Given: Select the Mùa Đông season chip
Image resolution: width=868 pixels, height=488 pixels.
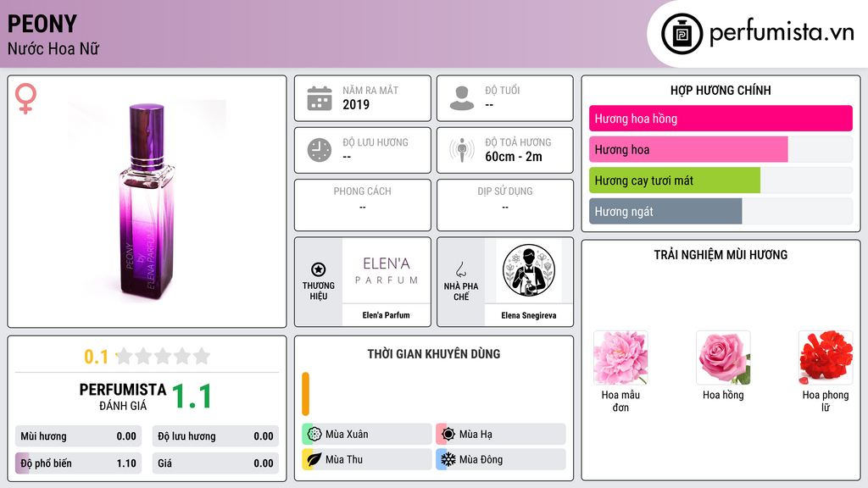Looking at the screenshot, I should 501,459.
